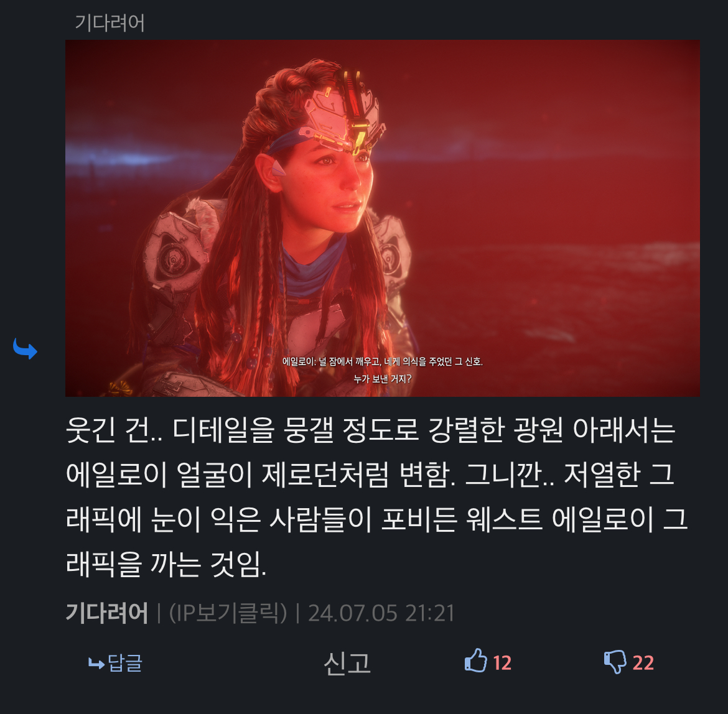Click the comment's last line 래픽을 까는 것임.
Screen dimensions: 728x714
(166, 563)
